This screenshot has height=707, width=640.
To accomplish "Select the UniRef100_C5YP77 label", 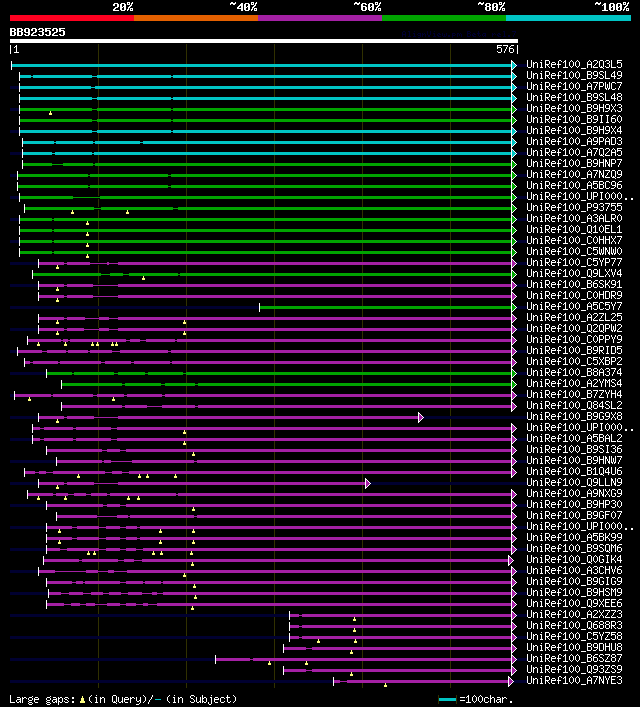I will [574, 262].
